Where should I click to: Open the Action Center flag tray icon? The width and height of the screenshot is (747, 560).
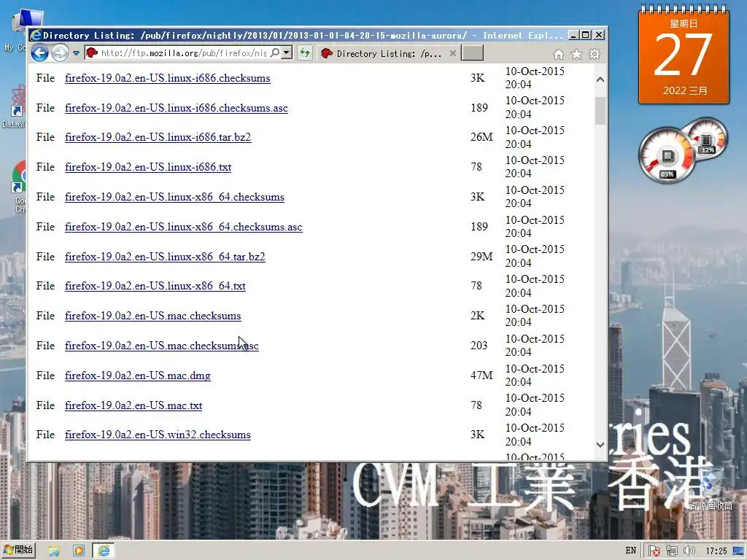[654, 551]
